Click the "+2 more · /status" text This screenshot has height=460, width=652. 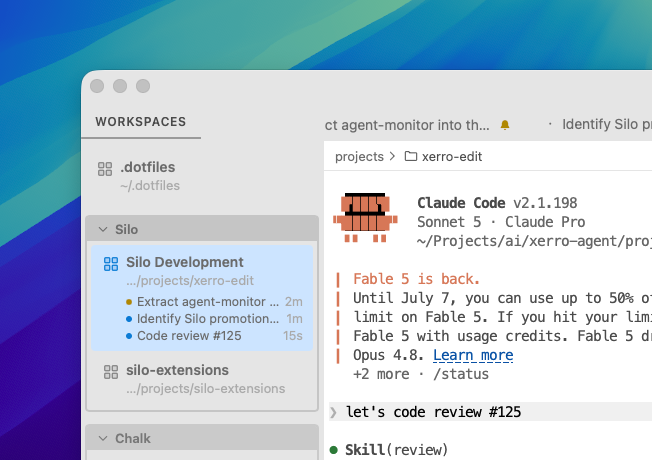pyautogui.click(x=421, y=374)
